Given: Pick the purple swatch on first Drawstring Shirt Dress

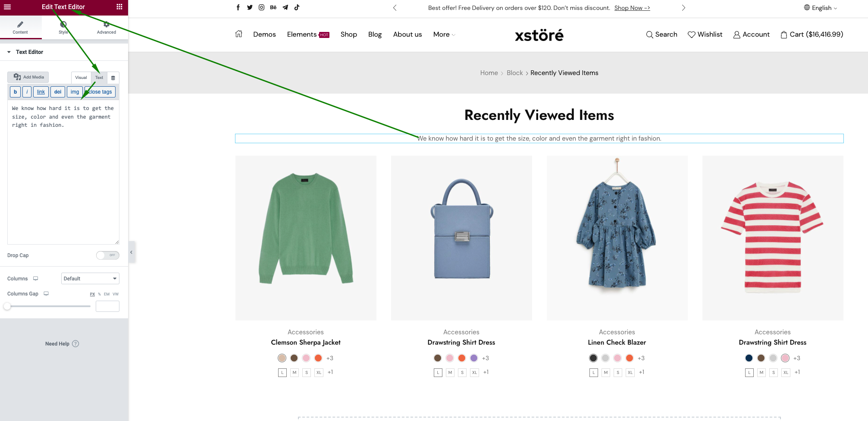Looking at the screenshot, I should coord(474,358).
